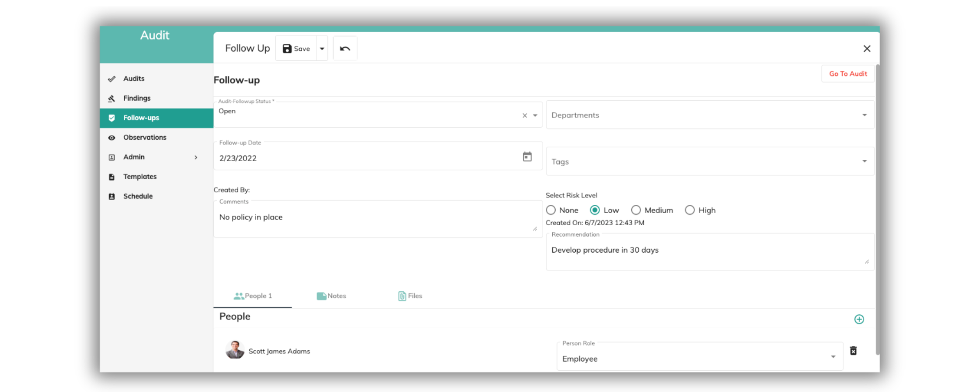
Task: Click the Go To Audit button
Action: (847, 74)
